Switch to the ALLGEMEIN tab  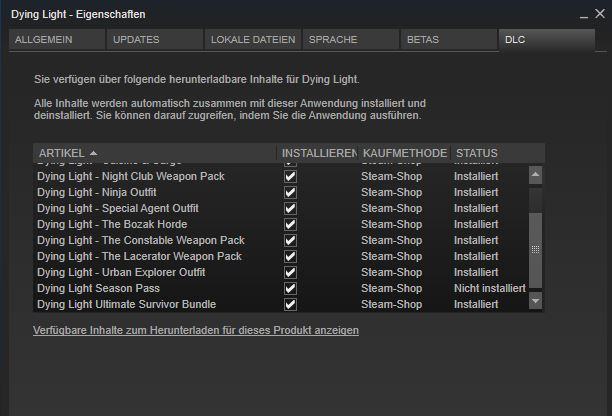(55, 40)
